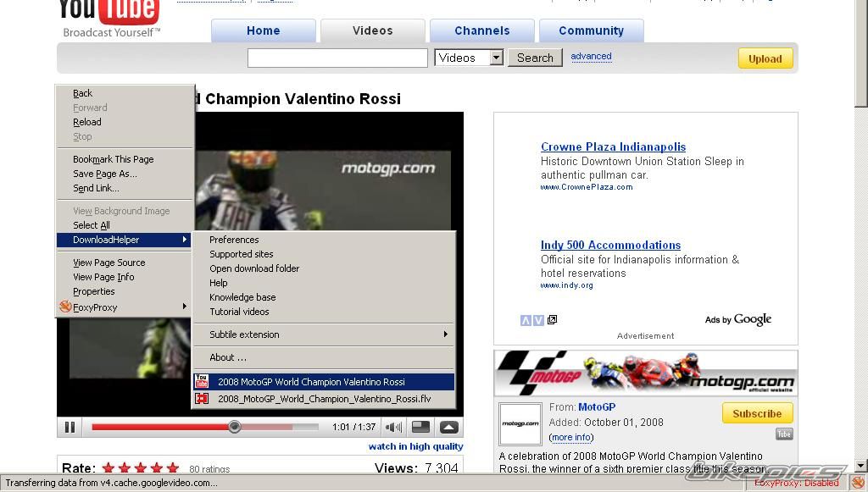868x492 pixels.
Task: Rate the video four stars
Action: coord(157,468)
